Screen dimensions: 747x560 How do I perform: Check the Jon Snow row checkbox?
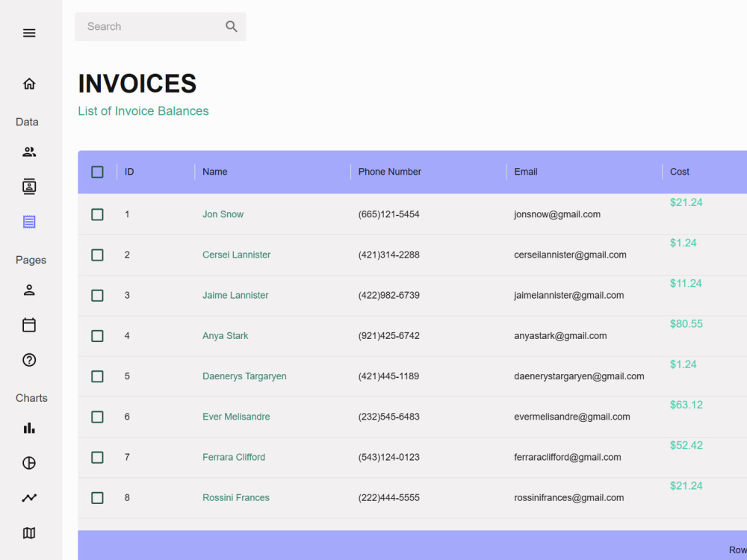(97, 214)
